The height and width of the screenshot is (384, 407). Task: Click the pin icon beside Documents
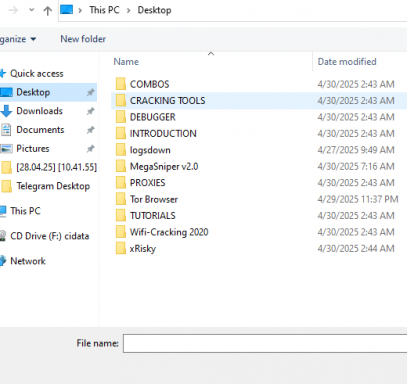coord(90,130)
